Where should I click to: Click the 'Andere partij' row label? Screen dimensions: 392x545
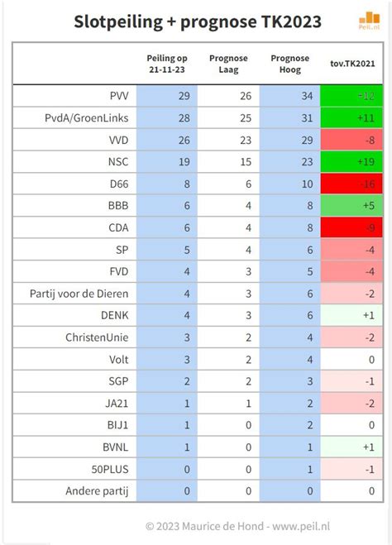(97, 491)
